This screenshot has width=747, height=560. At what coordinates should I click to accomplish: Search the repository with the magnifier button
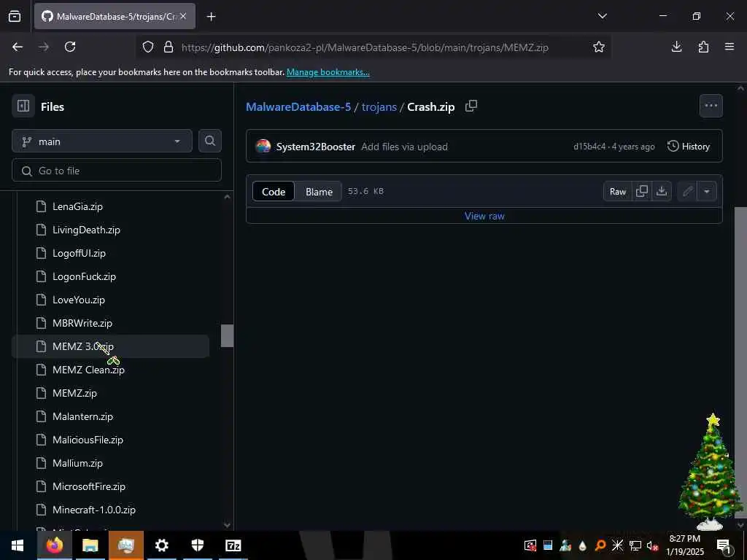(x=210, y=141)
